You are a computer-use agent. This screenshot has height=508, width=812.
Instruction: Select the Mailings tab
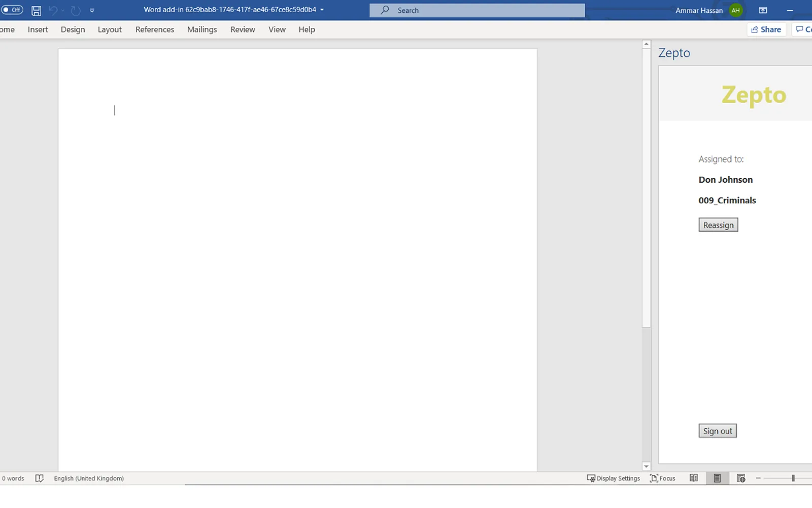(x=202, y=29)
